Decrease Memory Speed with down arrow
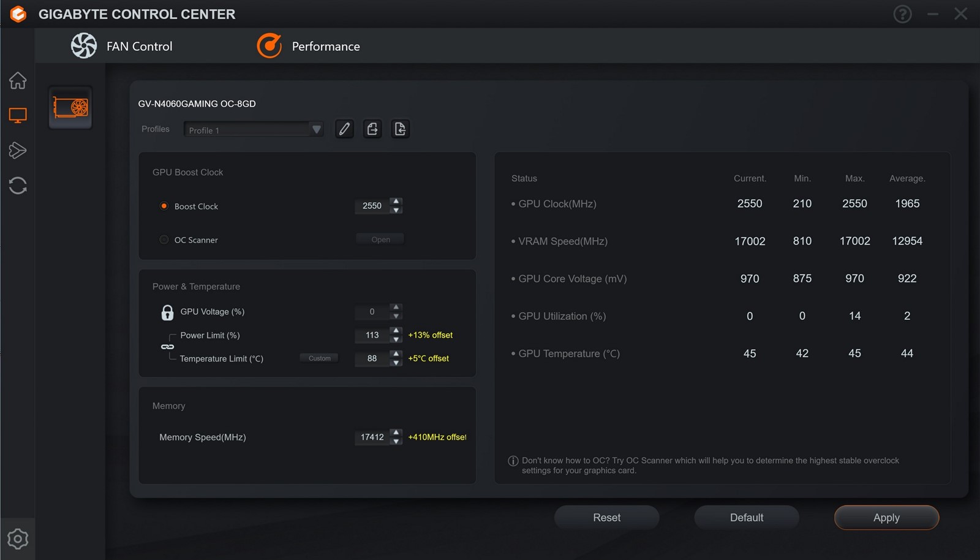Viewport: 980px width, 560px height. (x=396, y=441)
